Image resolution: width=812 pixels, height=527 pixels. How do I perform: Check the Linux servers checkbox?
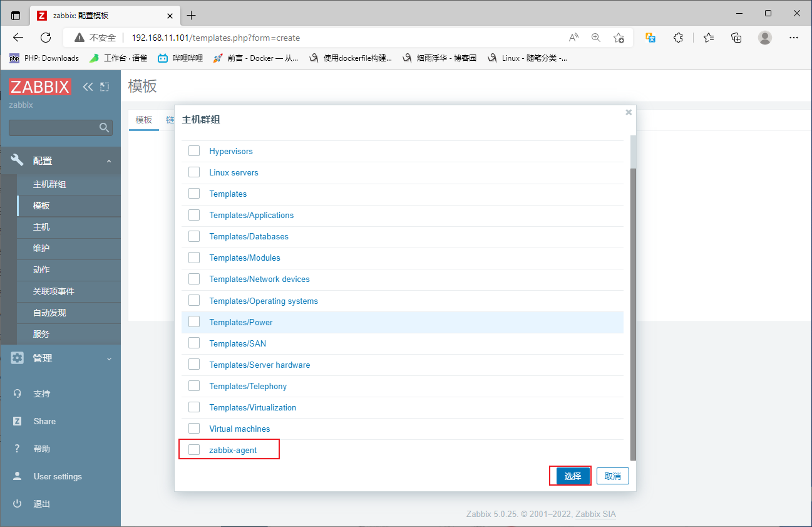pos(194,172)
